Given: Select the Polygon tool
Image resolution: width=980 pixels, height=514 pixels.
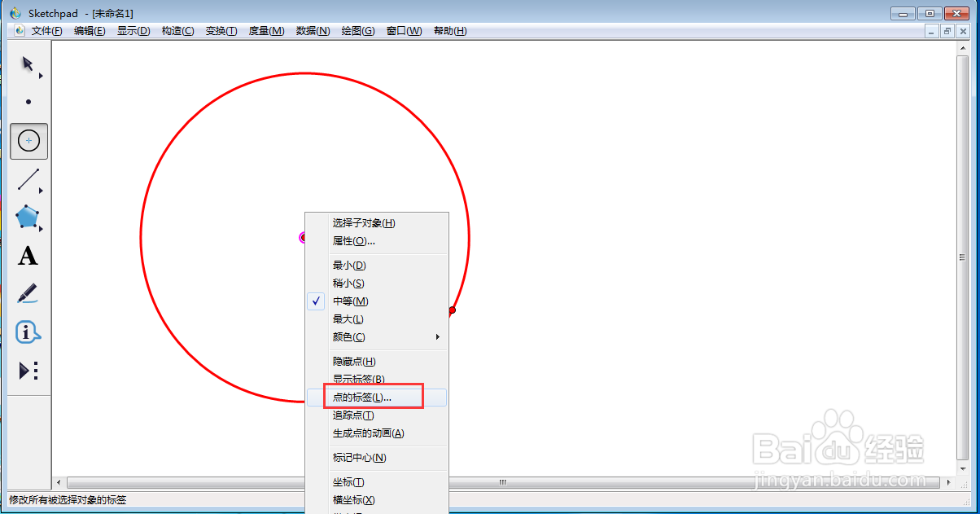Looking at the screenshot, I should click(28, 217).
